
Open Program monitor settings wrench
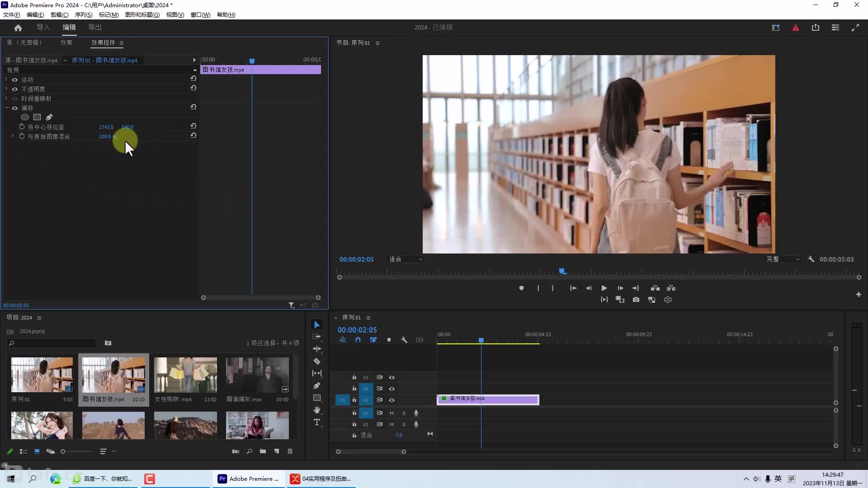pos(811,259)
